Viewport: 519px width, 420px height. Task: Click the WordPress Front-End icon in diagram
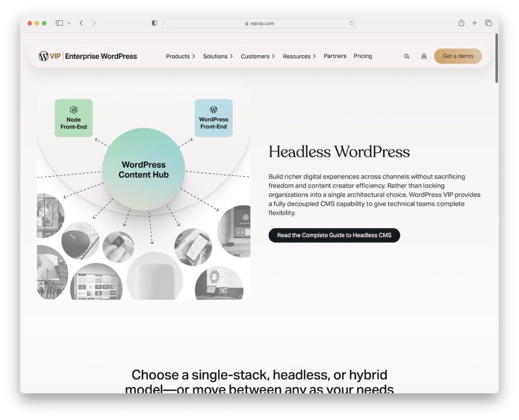213,117
